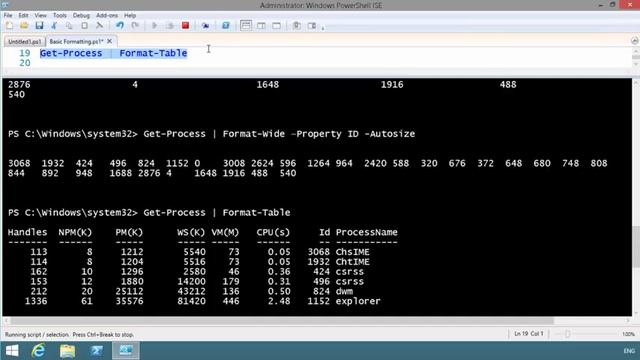Clear the console pane icon

point(99,26)
